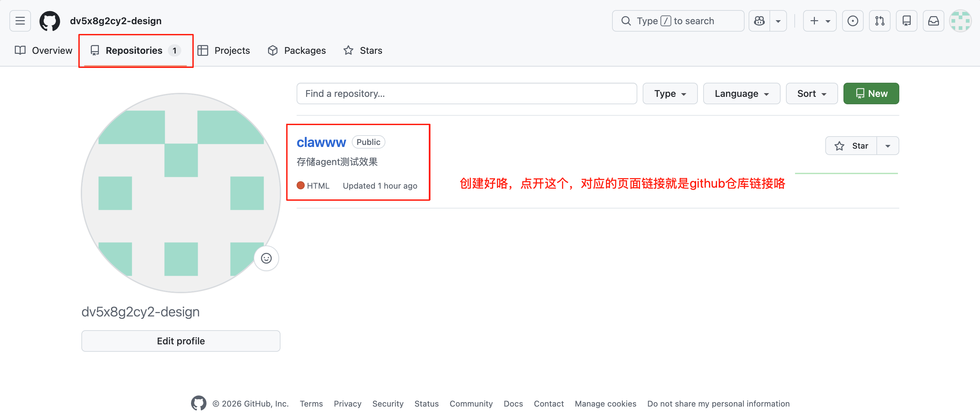Visit the Security footer link

click(388, 404)
